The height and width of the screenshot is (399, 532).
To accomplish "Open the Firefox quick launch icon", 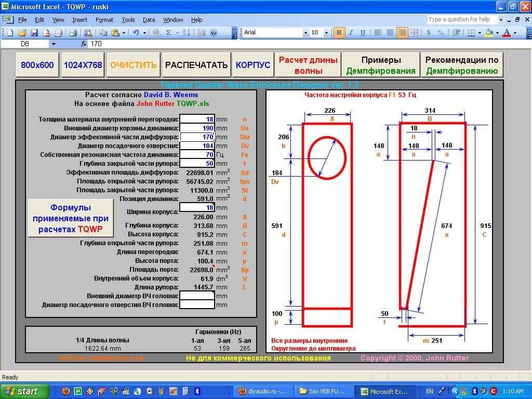I will (66, 391).
